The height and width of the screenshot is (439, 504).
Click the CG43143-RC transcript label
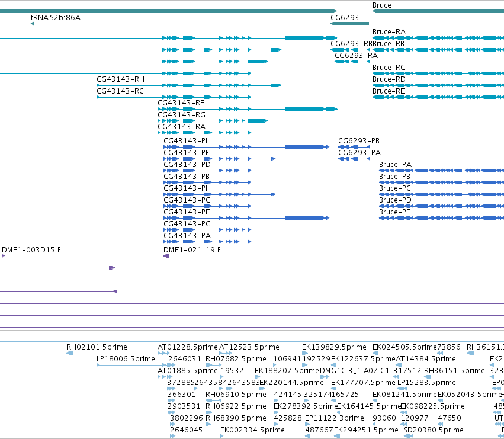click(120, 91)
